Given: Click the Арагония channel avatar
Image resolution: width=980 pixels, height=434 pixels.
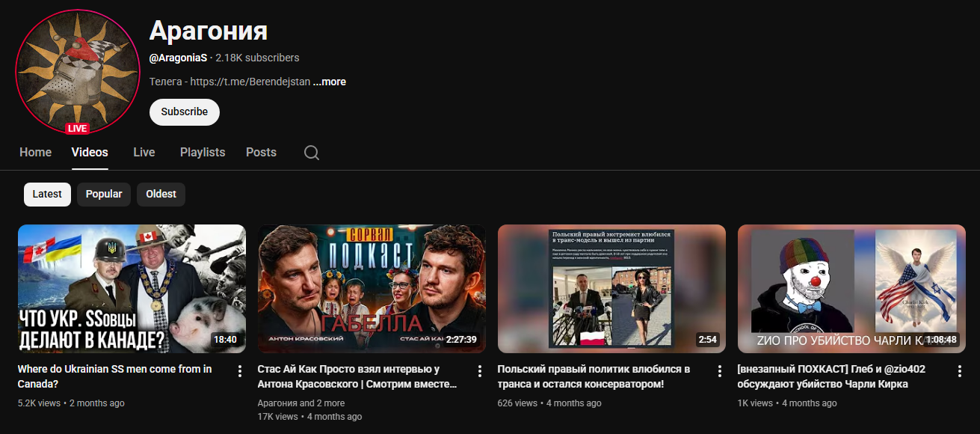Looking at the screenshot, I should click(x=78, y=72).
